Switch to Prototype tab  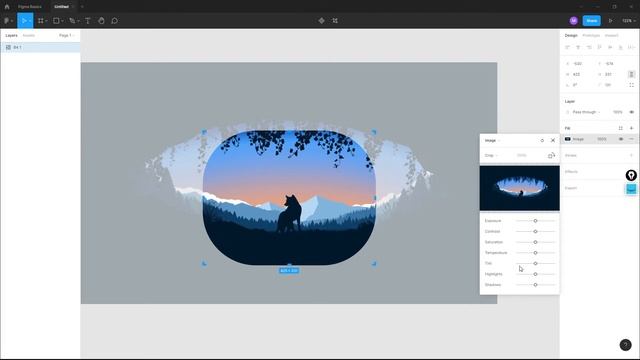[x=591, y=36]
